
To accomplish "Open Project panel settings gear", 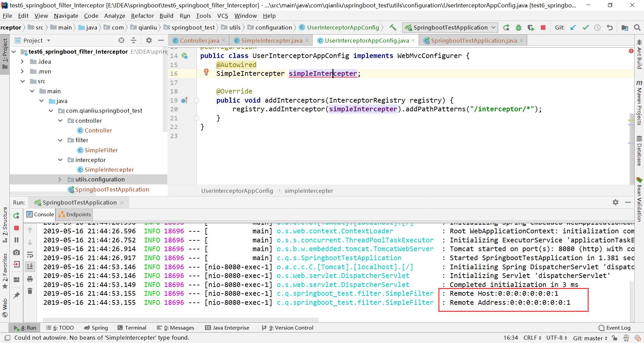I will [x=149, y=40].
